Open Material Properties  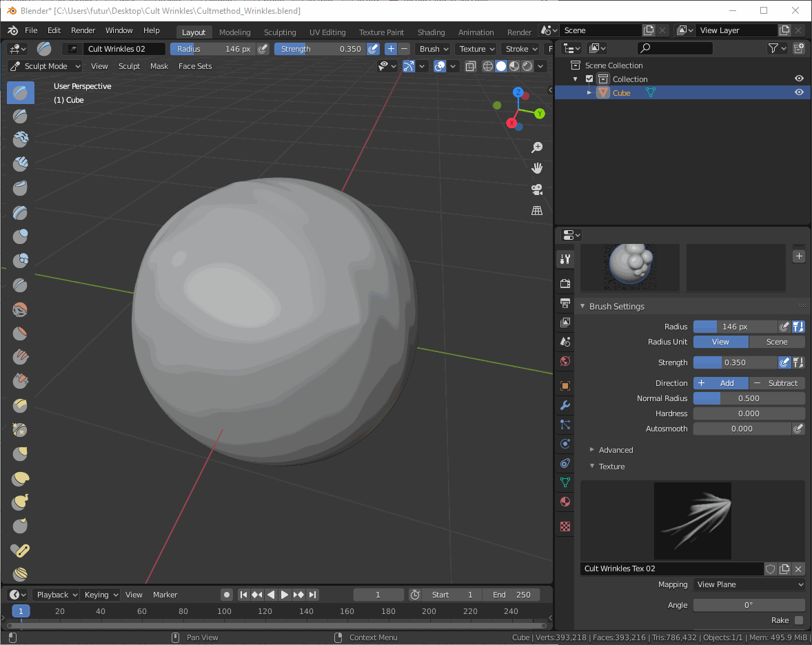(x=565, y=502)
